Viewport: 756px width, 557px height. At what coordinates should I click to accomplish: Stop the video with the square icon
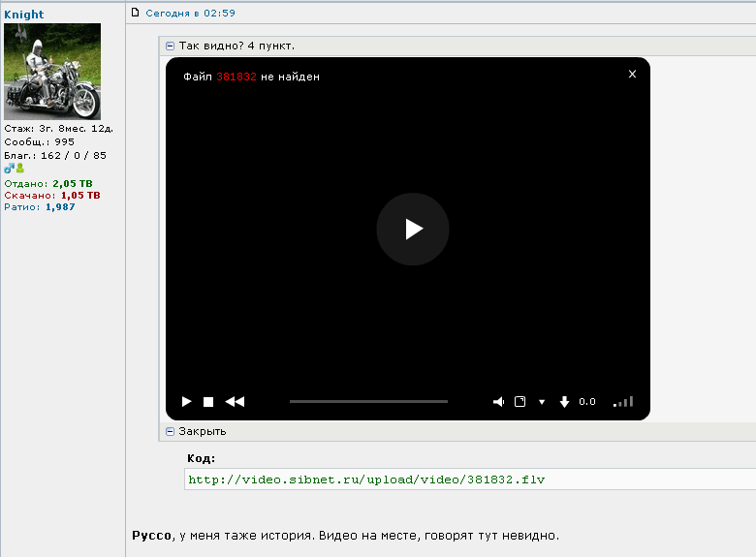pyautogui.click(x=208, y=402)
